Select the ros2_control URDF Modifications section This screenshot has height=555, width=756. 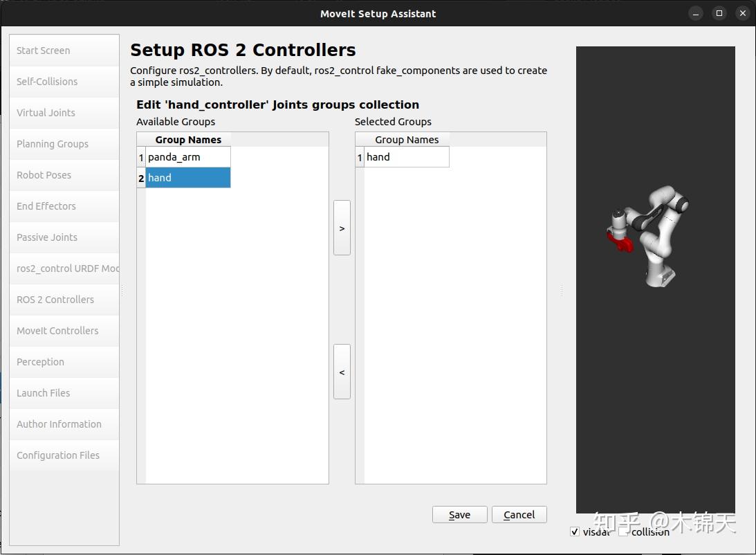(64, 268)
